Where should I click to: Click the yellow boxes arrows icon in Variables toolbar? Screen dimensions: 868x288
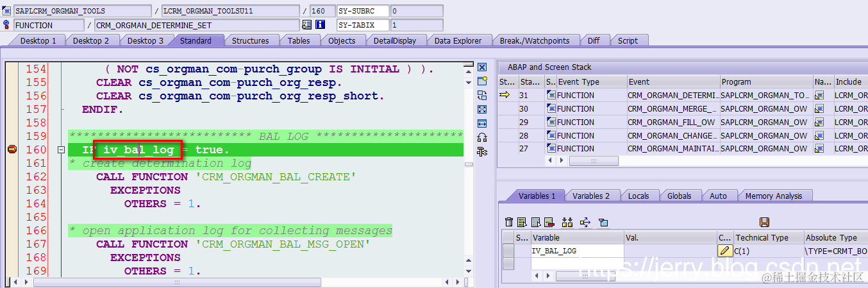click(567, 222)
